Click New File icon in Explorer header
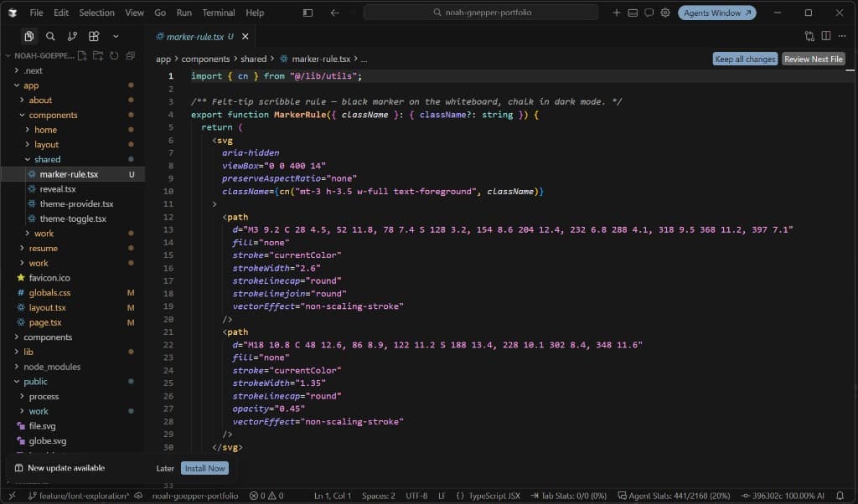 click(x=82, y=55)
